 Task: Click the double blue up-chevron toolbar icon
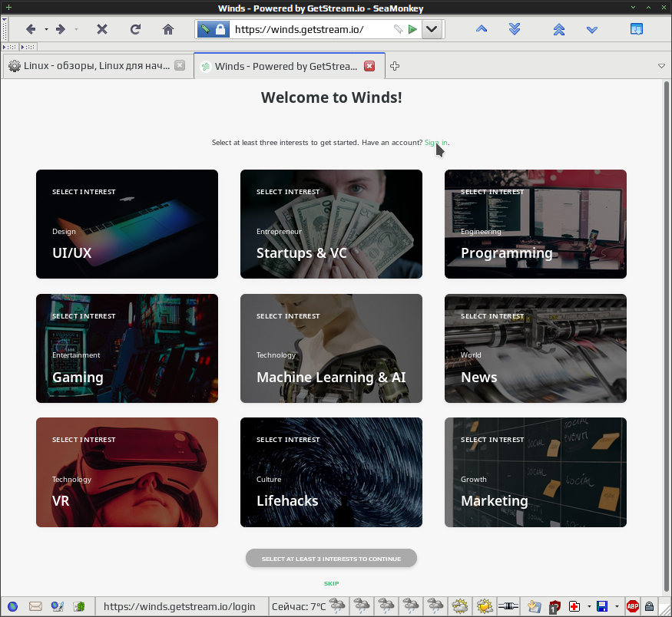pyautogui.click(x=559, y=29)
